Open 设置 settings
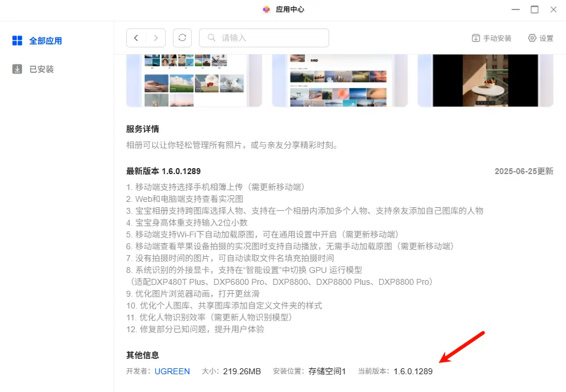The image size is (566, 392). 541,38
